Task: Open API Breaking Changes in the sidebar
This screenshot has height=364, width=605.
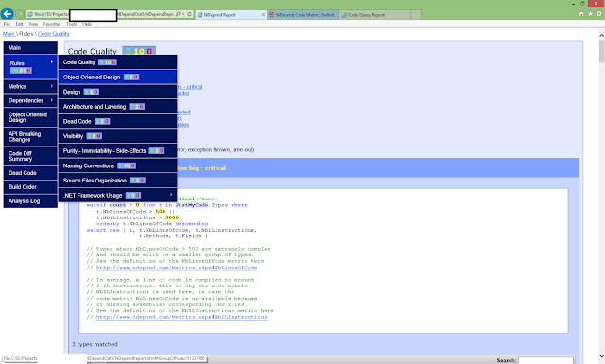Action: point(30,137)
